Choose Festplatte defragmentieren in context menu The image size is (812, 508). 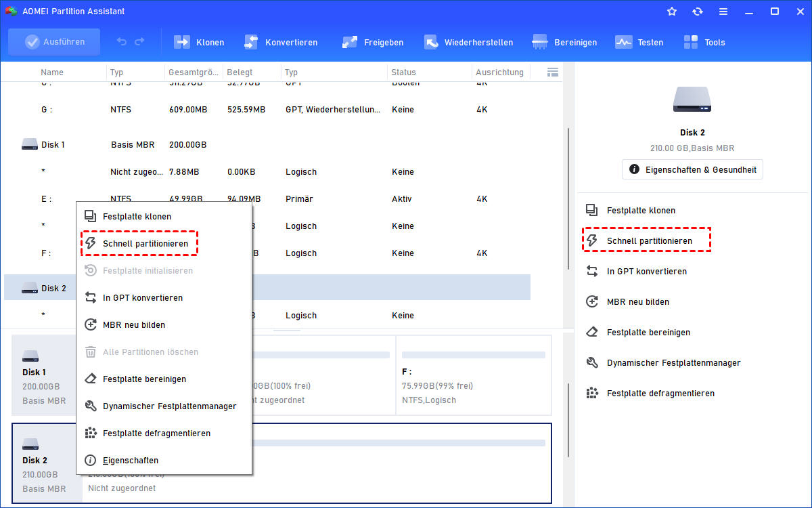[x=164, y=433]
